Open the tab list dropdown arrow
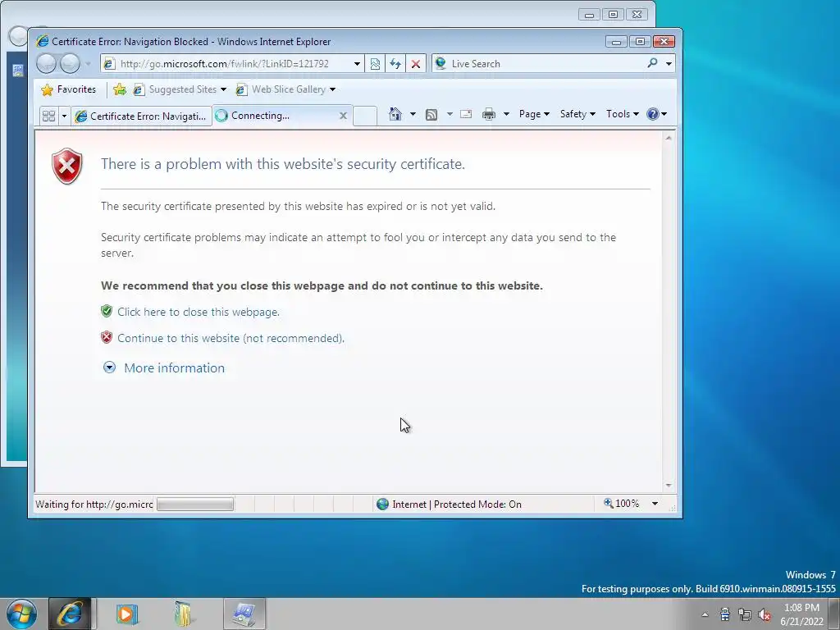This screenshot has width=840, height=630. [64, 116]
